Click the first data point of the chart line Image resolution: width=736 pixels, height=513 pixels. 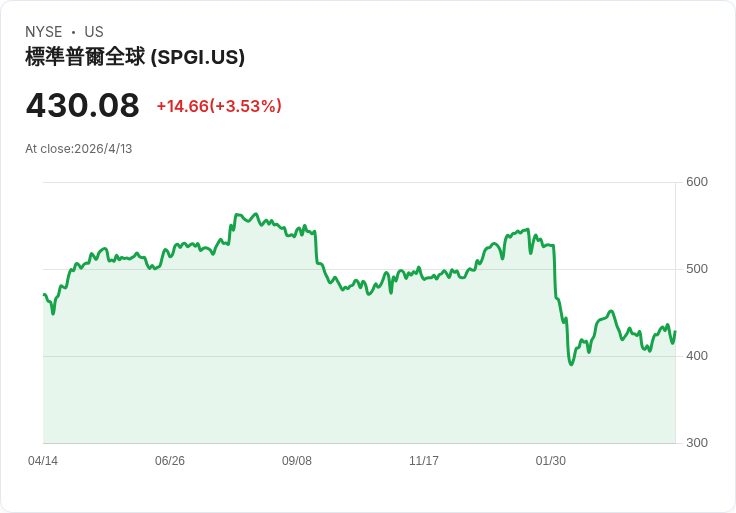click(44, 294)
